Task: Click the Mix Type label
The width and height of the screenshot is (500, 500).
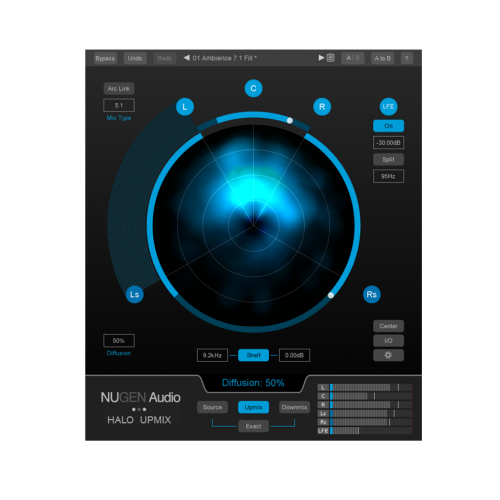Action: 119,118
